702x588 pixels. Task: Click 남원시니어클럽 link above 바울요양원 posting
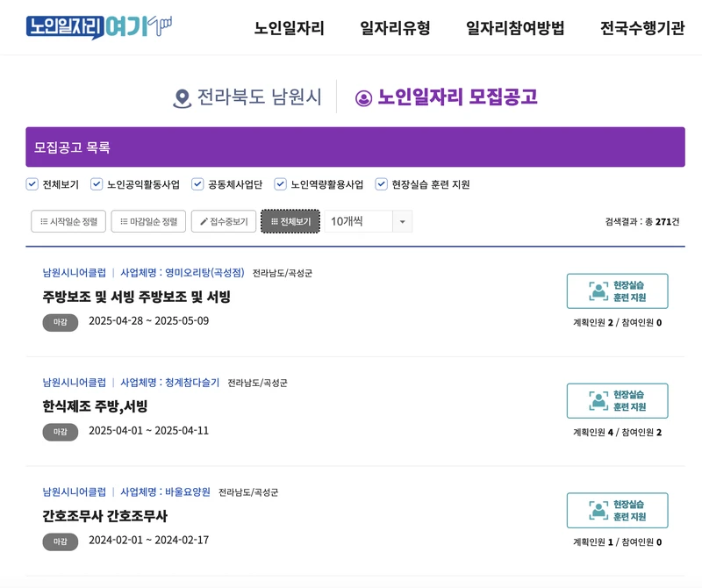coord(75,491)
